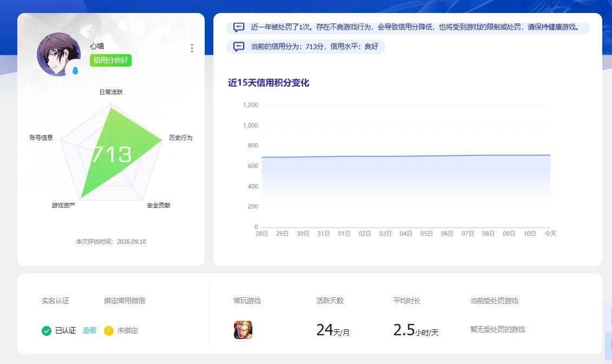Click the 日常活跃 radar axis label

pyautogui.click(x=111, y=92)
